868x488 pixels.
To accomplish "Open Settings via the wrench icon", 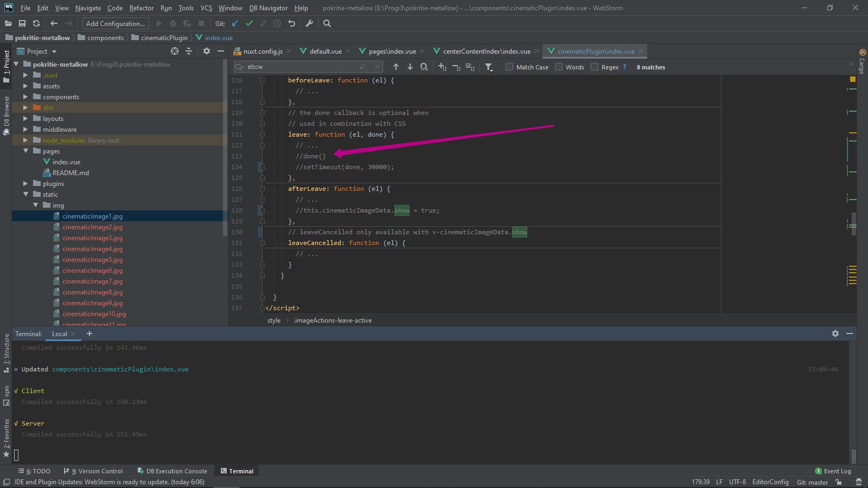I will coord(309,23).
